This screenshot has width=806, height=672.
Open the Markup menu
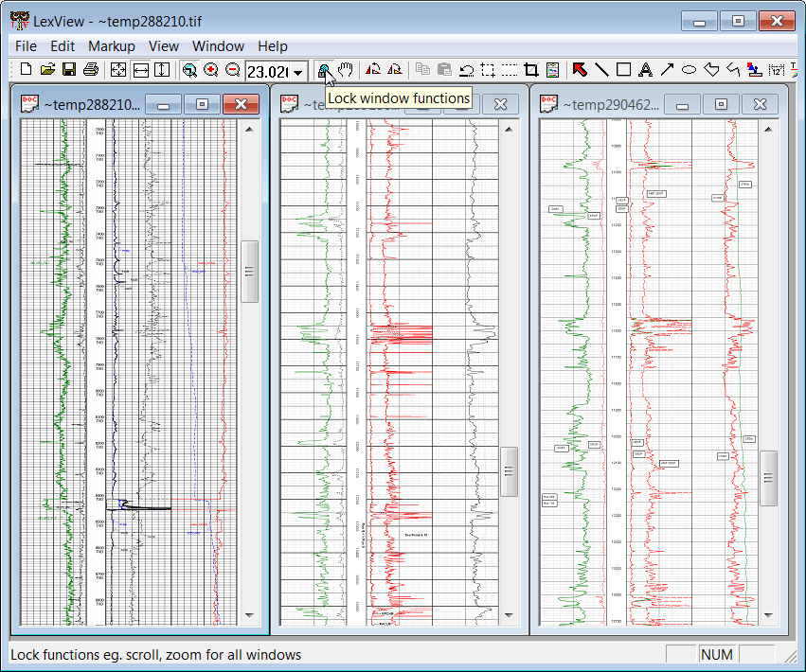112,46
